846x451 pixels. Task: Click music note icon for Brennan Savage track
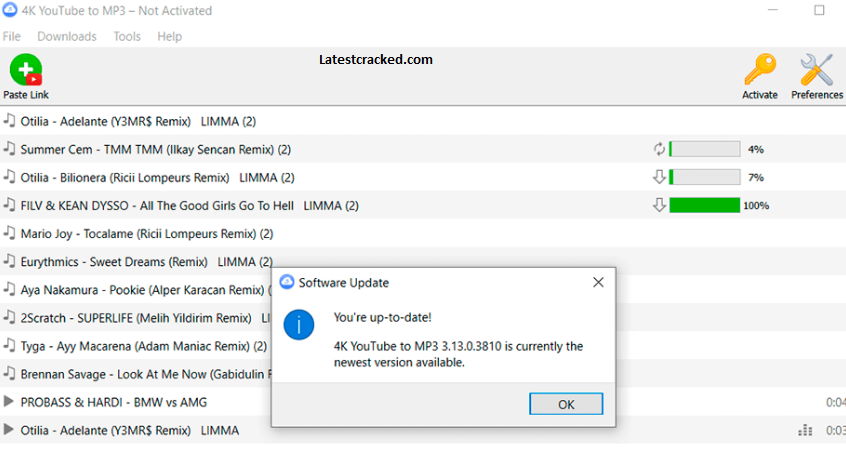click(x=9, y=372)
